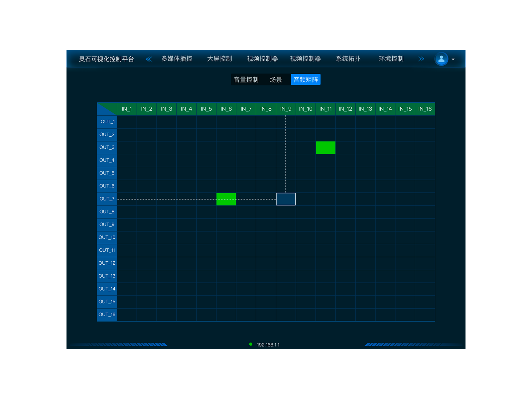Image resolution: width=532 pixels, height=399 pixels.
Task: Open the 环境控制 menu
Action: point(391,59)
